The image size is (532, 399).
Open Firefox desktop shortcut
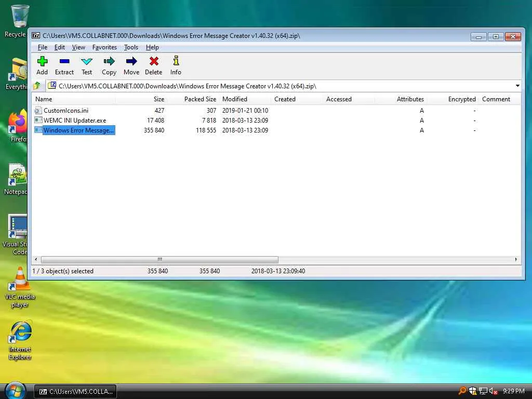pyautogui.click(x=18, y=126)
